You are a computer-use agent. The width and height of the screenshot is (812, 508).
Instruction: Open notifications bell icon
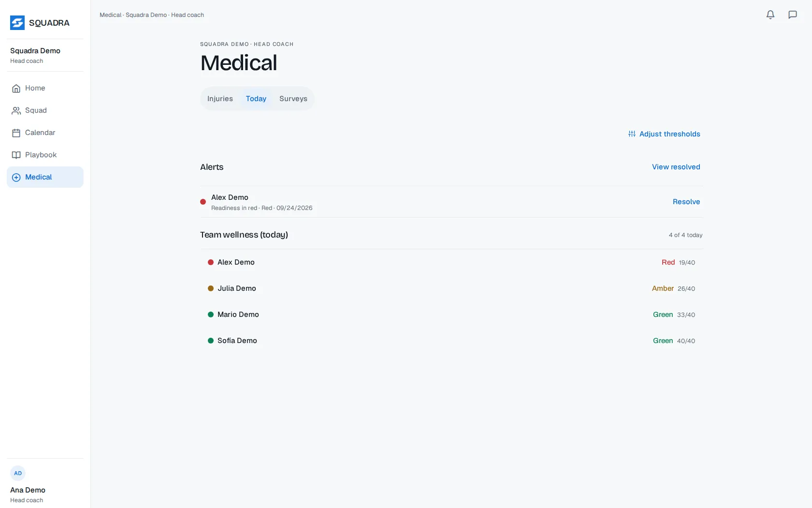(x=770, y=15)
